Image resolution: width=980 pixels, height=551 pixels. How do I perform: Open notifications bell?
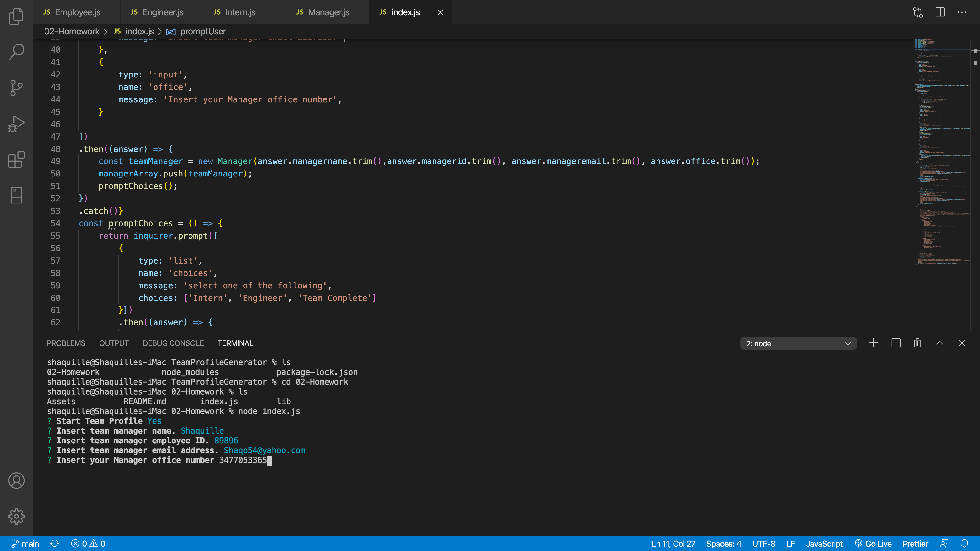965,543
